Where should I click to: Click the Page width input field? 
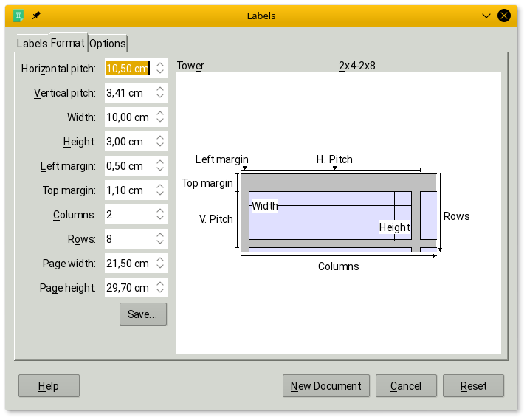[x=128, y=264]
